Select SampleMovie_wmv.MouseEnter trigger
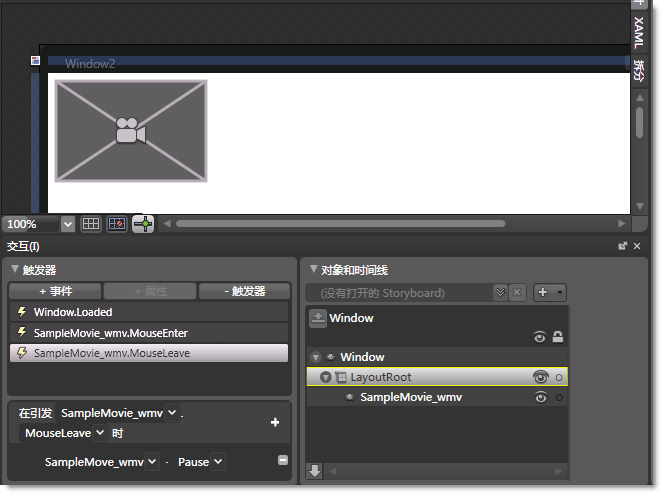662x494 pixels. 149,333
